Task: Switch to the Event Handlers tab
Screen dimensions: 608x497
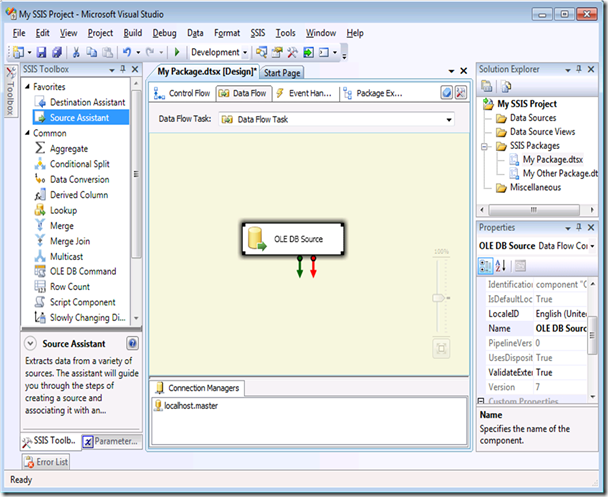Action: [x=305, y=93]
